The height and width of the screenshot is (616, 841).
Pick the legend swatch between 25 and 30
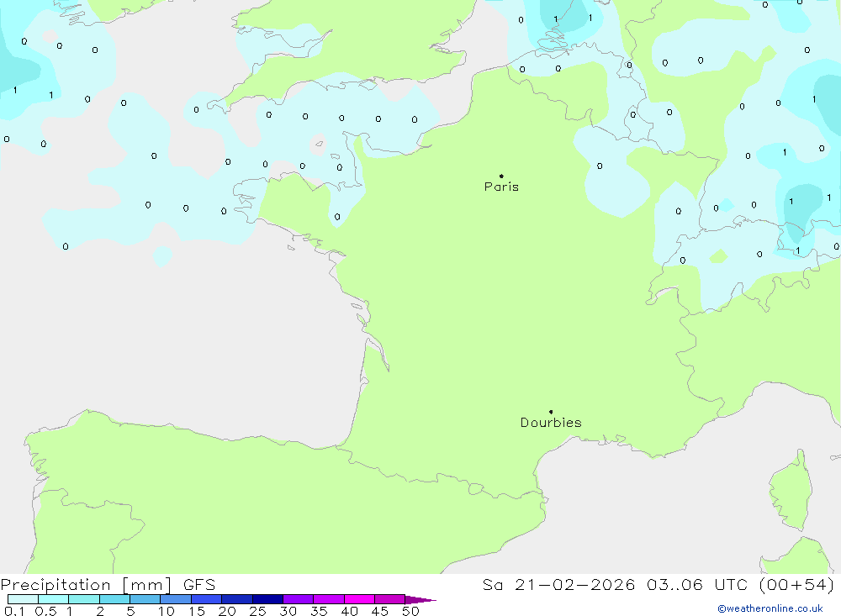[267, 599]
